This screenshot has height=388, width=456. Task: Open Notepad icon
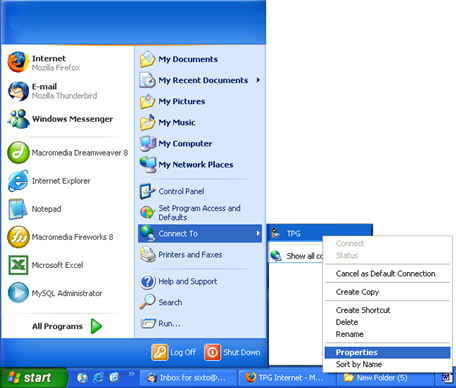(18, 209)
